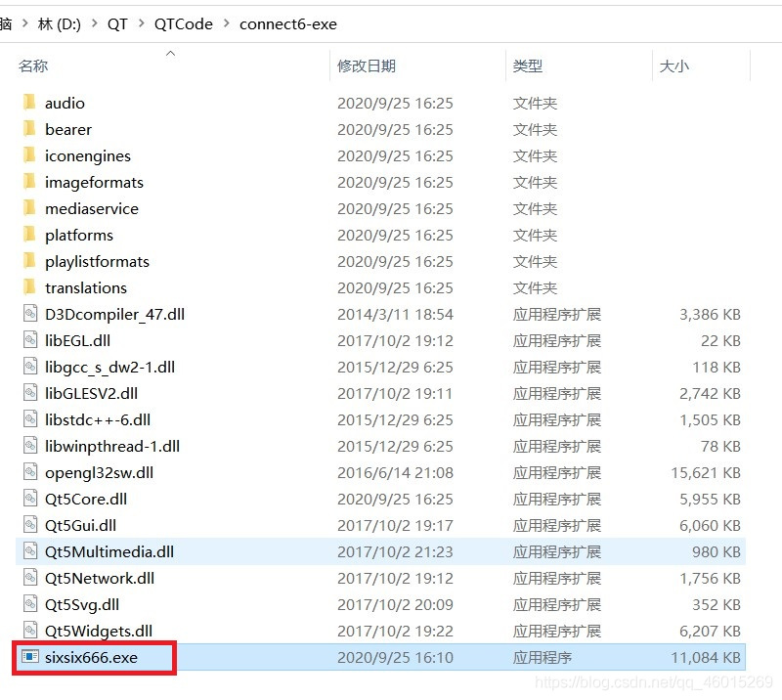Click the 应用程序 type cell of sixsix666.exe
Screen dimensions: 782x700
tap(543, 658)
